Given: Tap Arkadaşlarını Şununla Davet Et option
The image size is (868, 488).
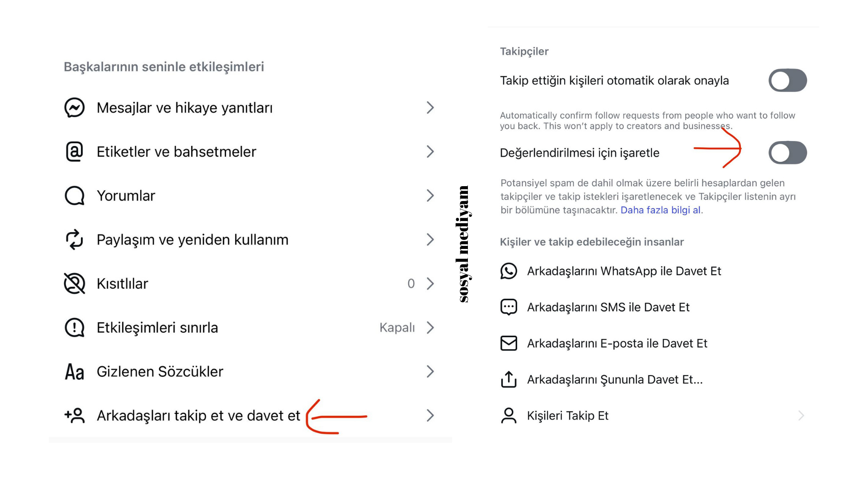Looking at the screenshot, I should (614, 380).
